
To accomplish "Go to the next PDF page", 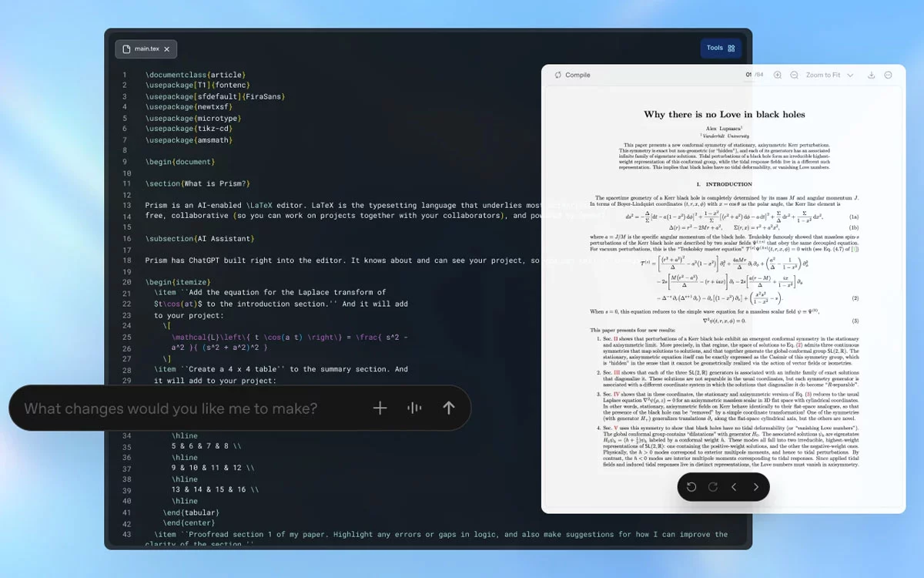I will click(756, 487).
